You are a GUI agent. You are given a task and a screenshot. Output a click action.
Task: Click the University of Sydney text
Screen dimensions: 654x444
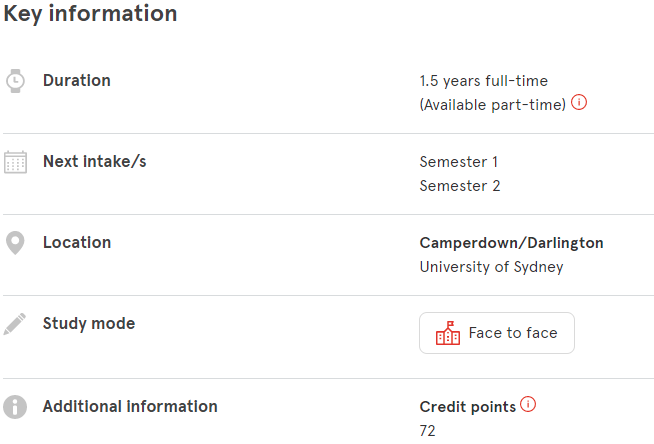click(491, 267)
